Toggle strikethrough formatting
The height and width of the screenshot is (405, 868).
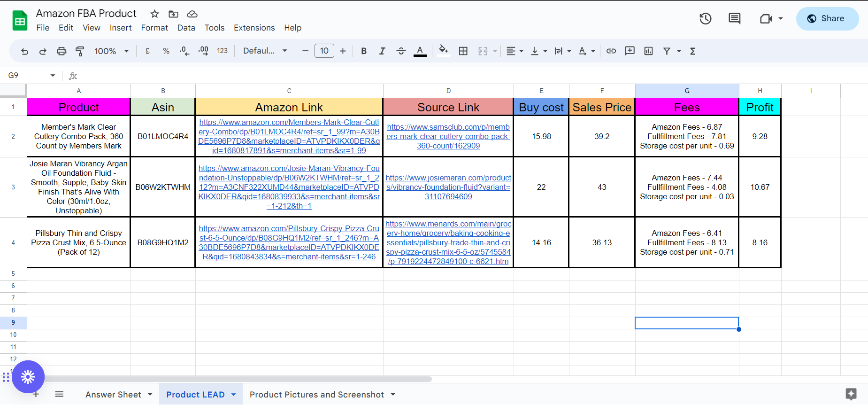tap(401, 51)
